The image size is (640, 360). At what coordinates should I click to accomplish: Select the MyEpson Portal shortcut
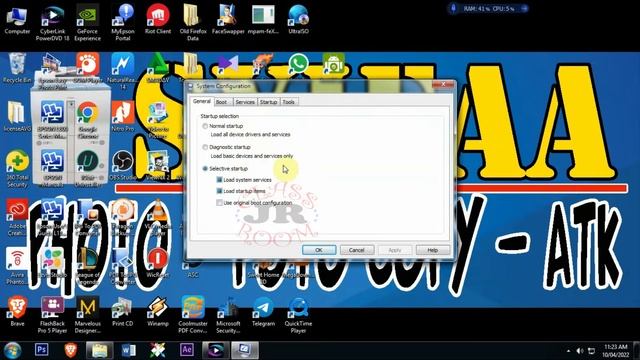[x=123, y=22]
